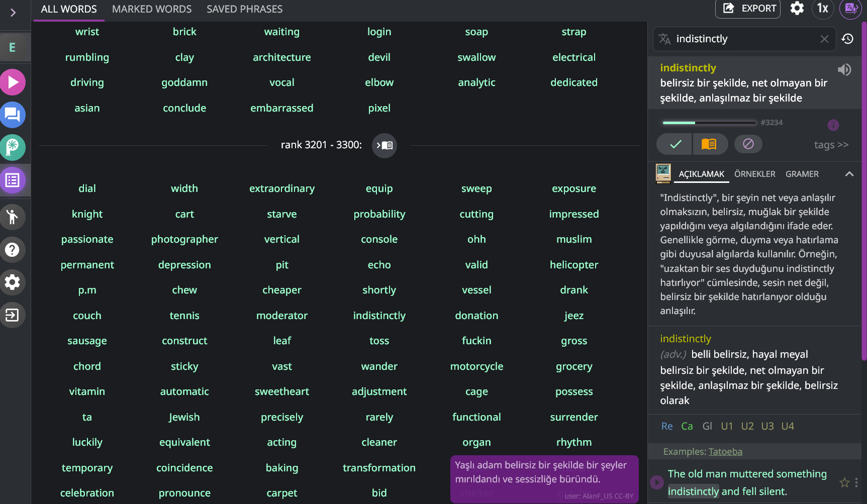This screenshot has height=504, width=867.
Task: Select the word "sweetheart"
Action: [x=282, y=391]
